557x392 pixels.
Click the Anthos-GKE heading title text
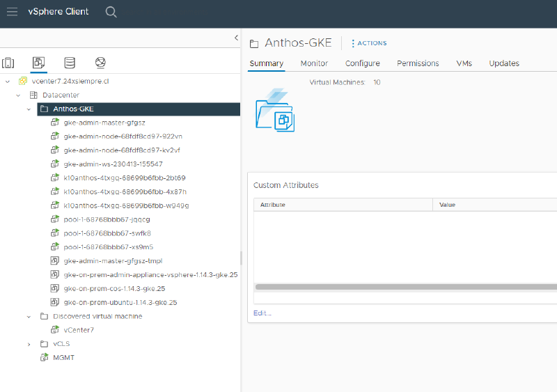[x=298, y=42]
